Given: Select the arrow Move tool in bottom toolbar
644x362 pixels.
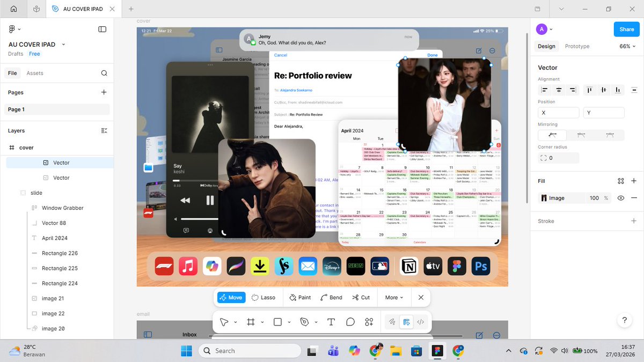Looking at the screenshot, I should pyautogui.click(x=224, y=322).
